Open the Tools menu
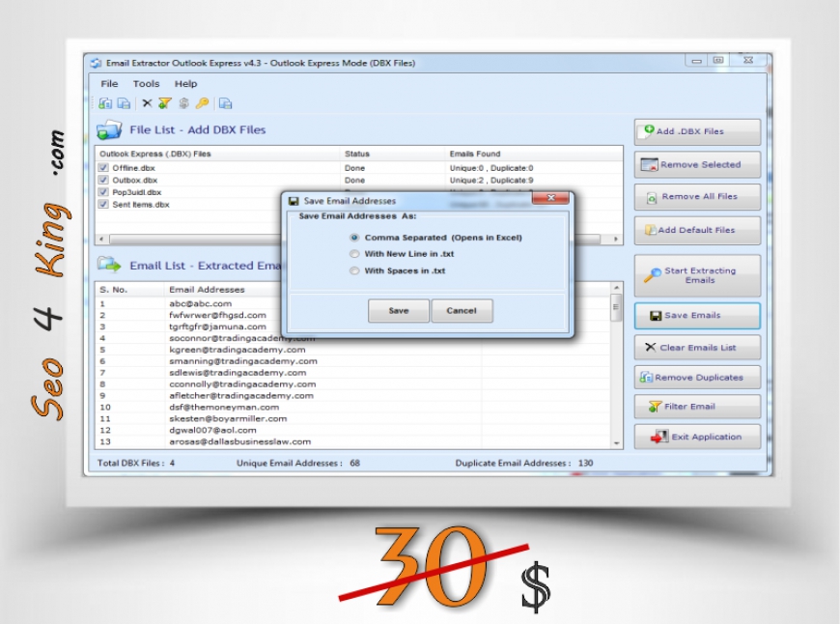This screenshot has width=840, height=624. [x=146, y=84]
